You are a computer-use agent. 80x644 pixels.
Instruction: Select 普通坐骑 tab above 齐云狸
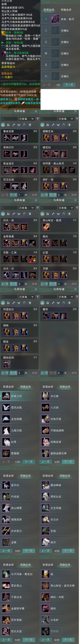pyautogui.click(x=48, y=387)
